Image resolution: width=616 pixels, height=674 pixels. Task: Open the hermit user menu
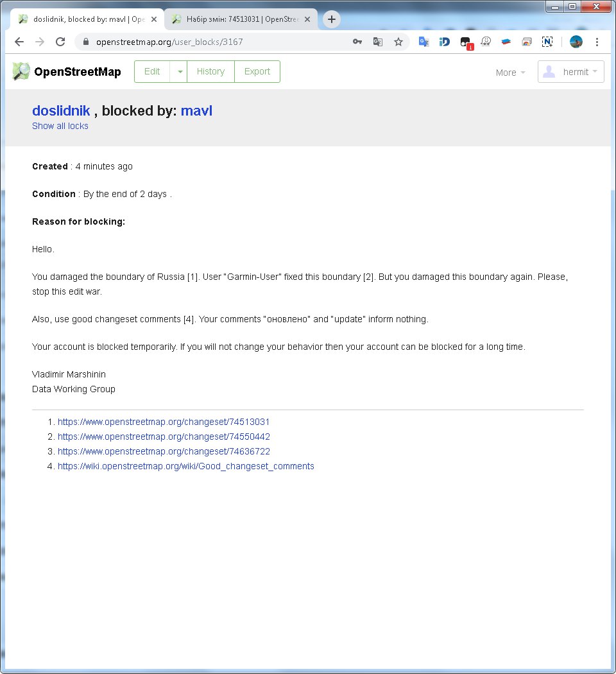tap(571, 71)
